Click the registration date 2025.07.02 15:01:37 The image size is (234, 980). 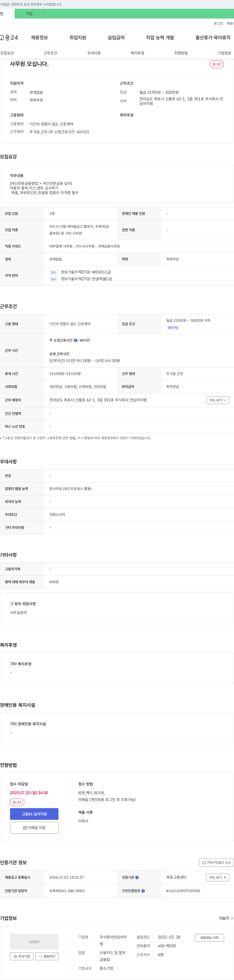pos(67,877)
